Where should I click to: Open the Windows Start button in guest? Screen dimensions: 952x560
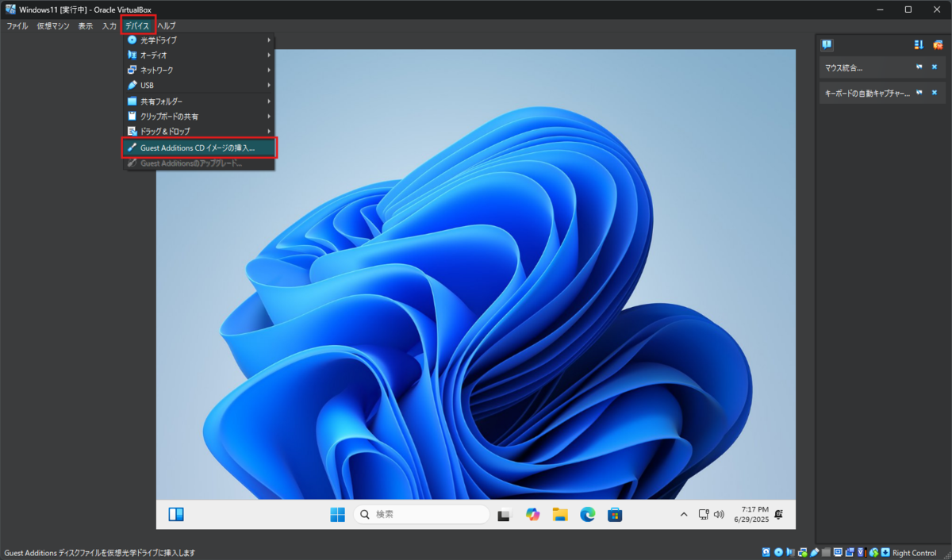[x=337, y=515]
